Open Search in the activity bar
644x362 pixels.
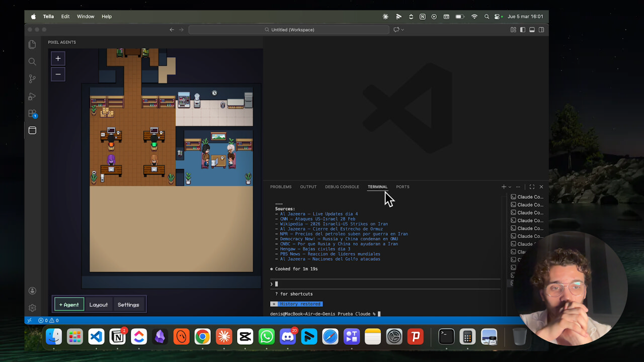coord(32,62)
